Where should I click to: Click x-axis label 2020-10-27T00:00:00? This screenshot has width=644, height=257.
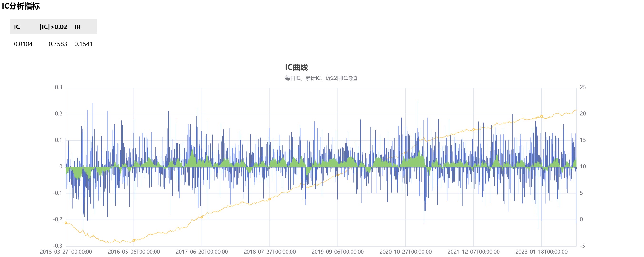coord(406,252)
